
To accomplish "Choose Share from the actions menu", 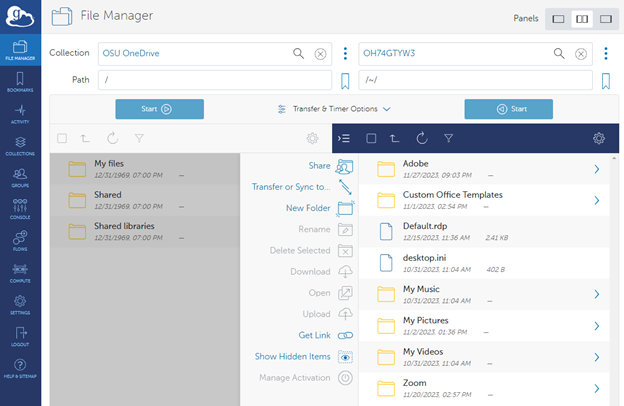I will point(331,166).
